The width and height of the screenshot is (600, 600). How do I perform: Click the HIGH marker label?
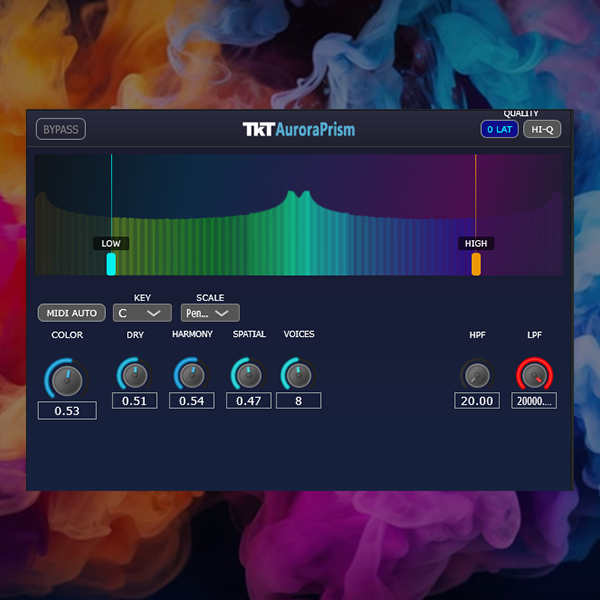[x=476, y=243]
